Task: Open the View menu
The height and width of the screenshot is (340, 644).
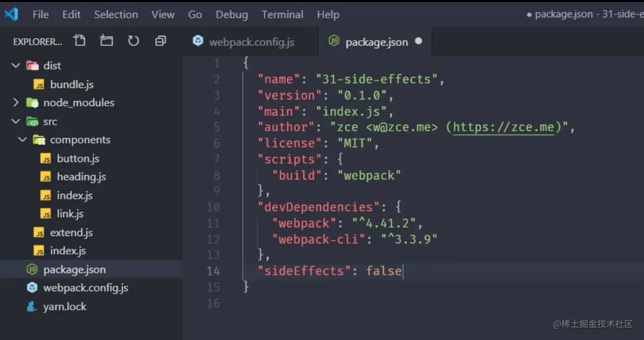Action: (163, 14)
